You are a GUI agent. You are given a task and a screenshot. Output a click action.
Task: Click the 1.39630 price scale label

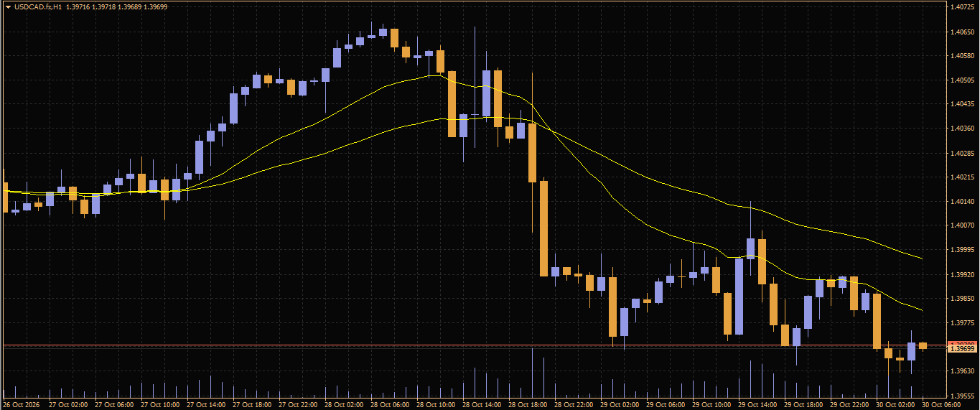coord(961,371)
